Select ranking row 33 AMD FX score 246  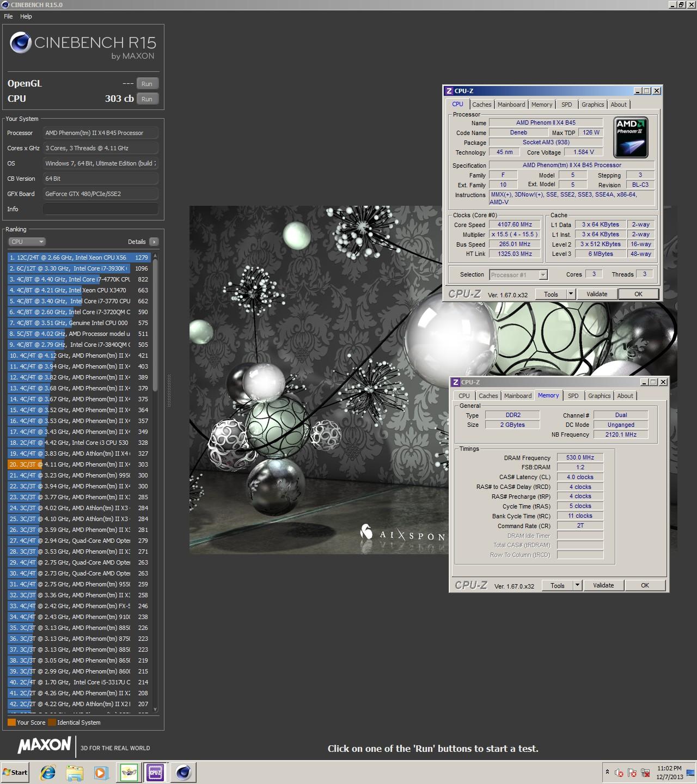click(79, 606)
